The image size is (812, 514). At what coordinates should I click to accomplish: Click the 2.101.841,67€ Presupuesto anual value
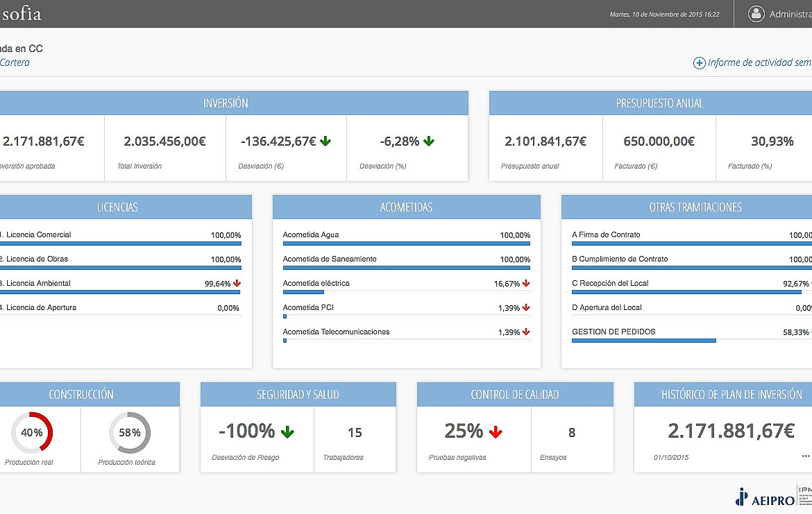point(545,142)
